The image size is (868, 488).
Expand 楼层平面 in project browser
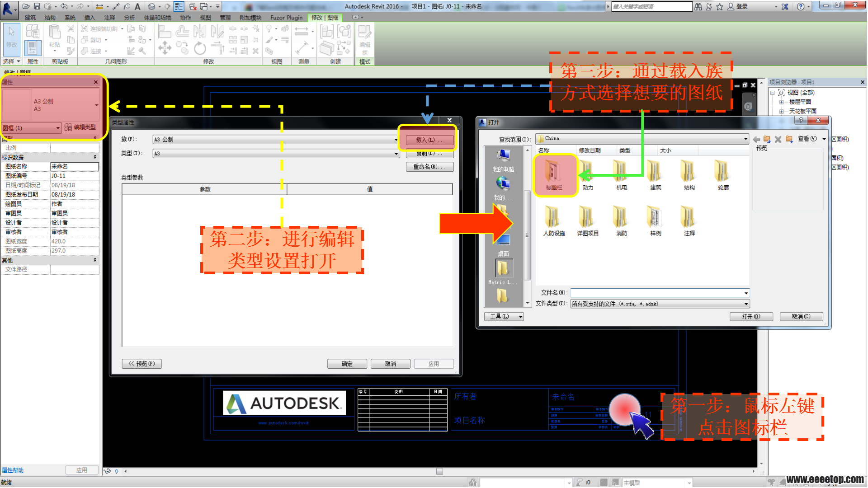(781, 102)
